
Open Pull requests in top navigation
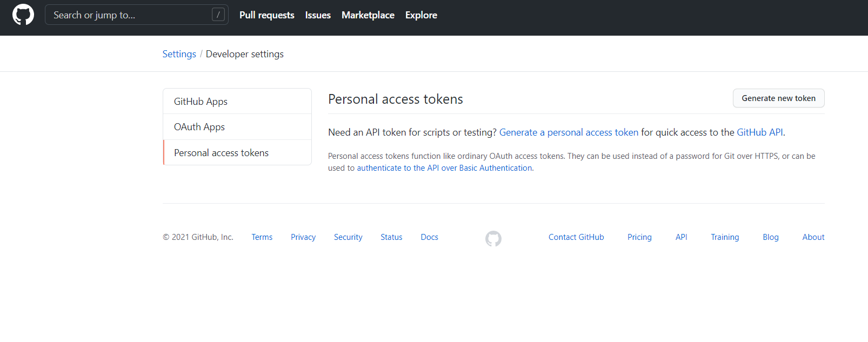[266, 15]
